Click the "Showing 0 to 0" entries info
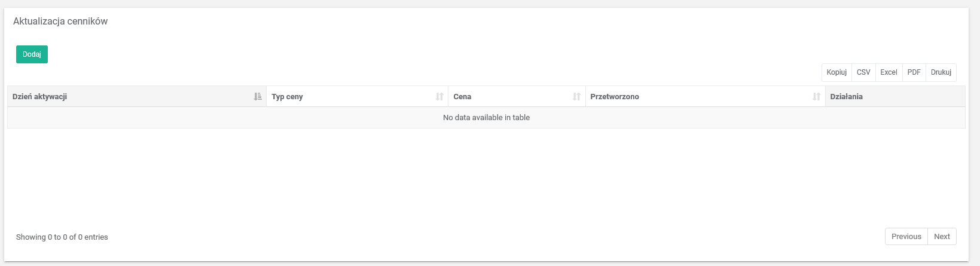This screenshot has height=266, width=980. tap(62, 237)
